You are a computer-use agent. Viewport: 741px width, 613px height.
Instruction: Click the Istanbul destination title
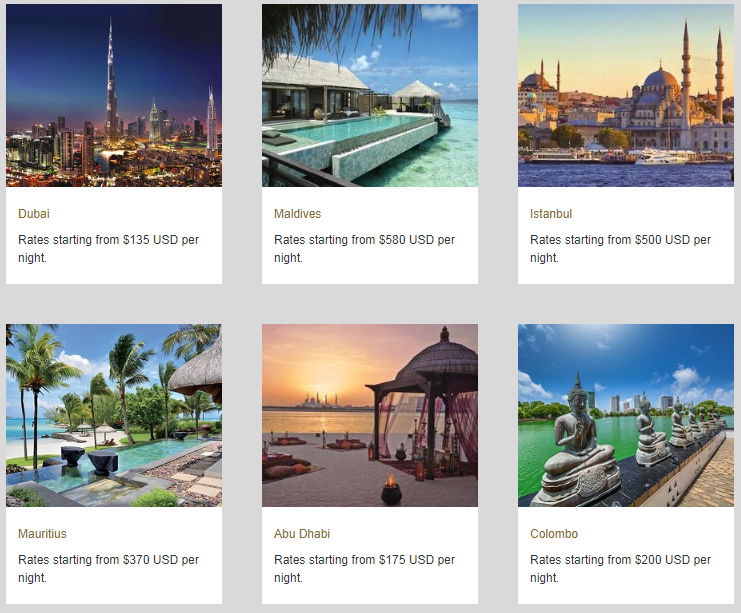pos(551,214)
